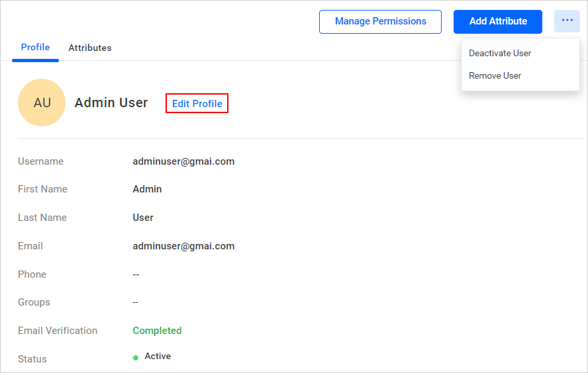The height and width of the screenshot is (373, 588).
Task: Select Remove User in the dropdown menu
Action: (x=495, y=75)
